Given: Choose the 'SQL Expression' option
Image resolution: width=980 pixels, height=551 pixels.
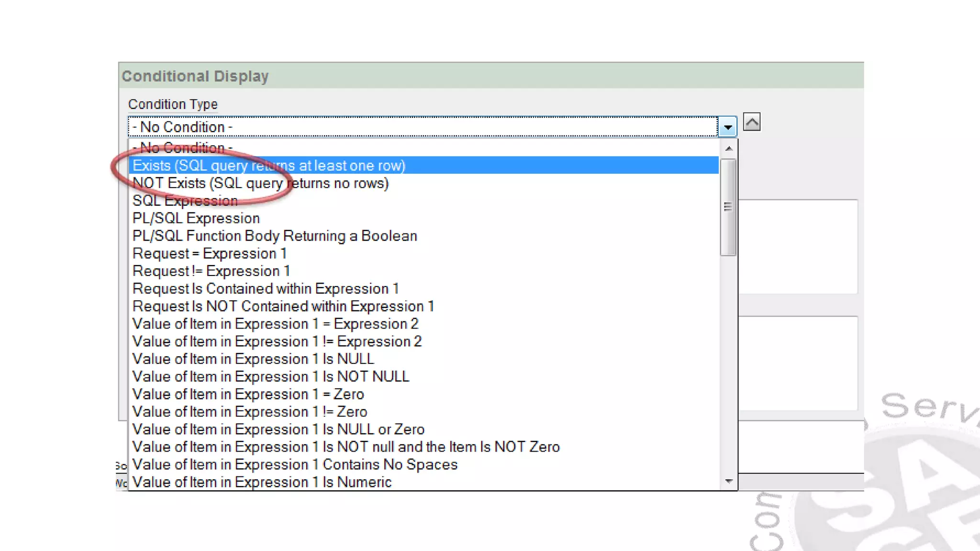Looking at the screenshot, I should (185, 201).
